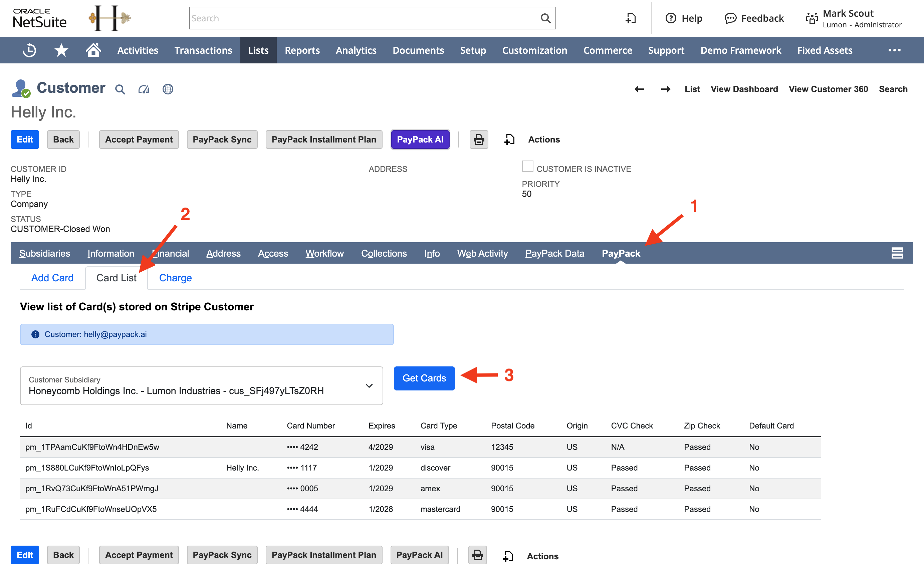Screen dimensions: 924x576
Task: Open the Transactions menu
Action: (203, 50)
